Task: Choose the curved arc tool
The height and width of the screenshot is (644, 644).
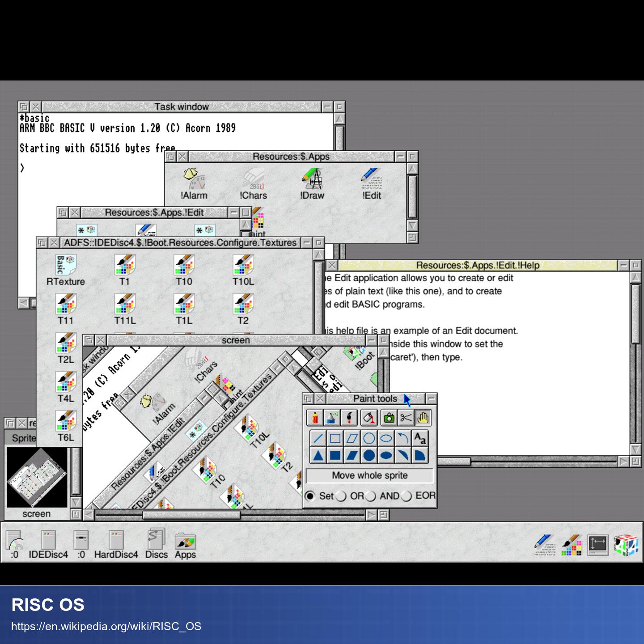Action: pyautogui.click(x=403, y=438)
